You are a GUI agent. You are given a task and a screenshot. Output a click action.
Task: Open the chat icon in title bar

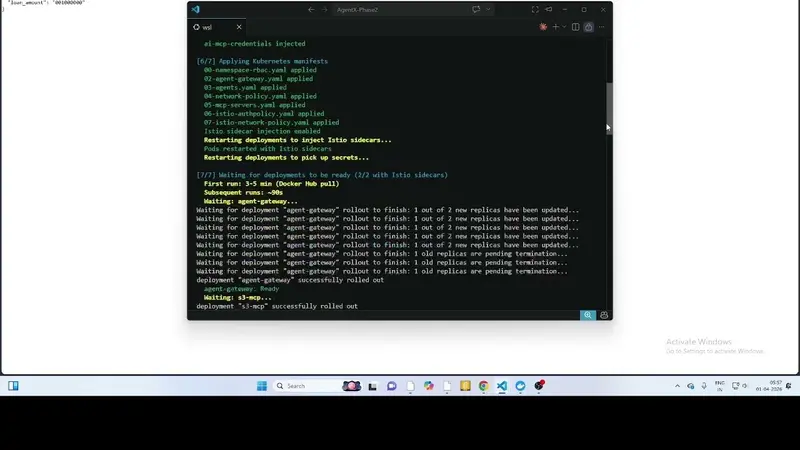point(476,9)
